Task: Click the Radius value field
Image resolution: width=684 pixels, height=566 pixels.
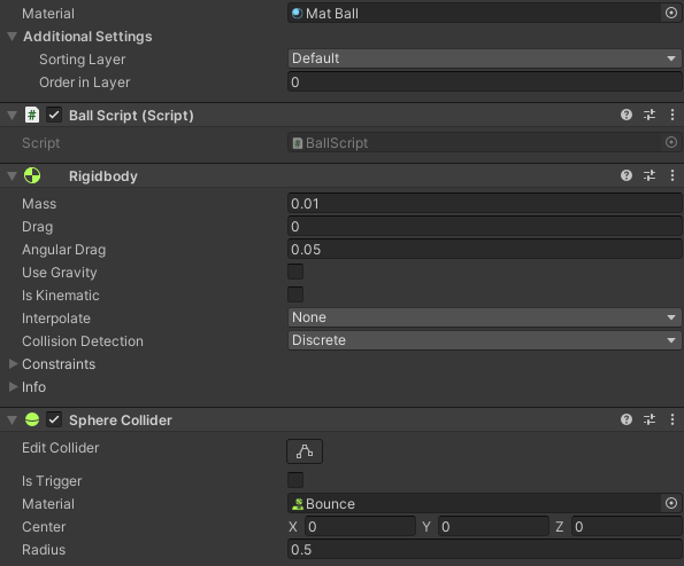Action: tap(484, 549)
